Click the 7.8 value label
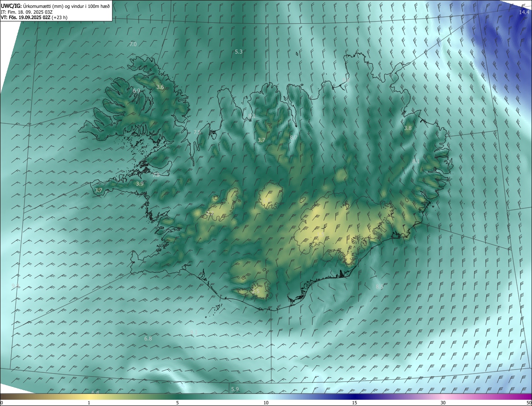The image size is (532, 406). pyautogui.click(x=156, y=175)
